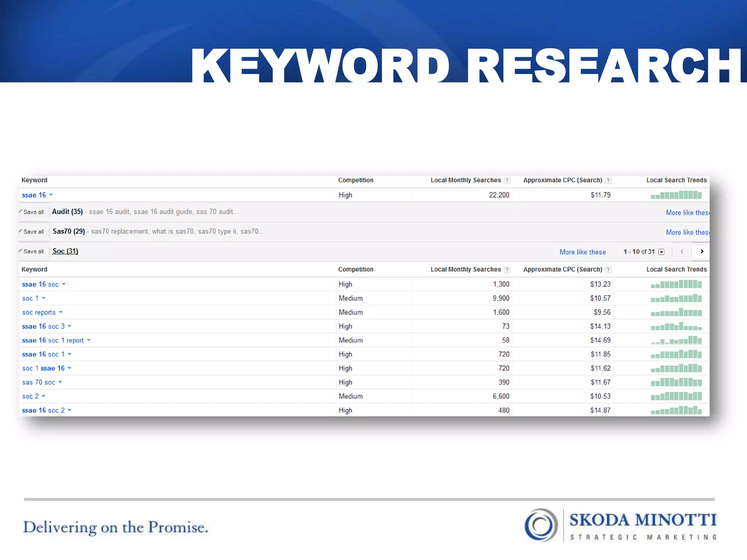Open dropdown arrow for 'sas 70 soc'

tap(60, 382)
